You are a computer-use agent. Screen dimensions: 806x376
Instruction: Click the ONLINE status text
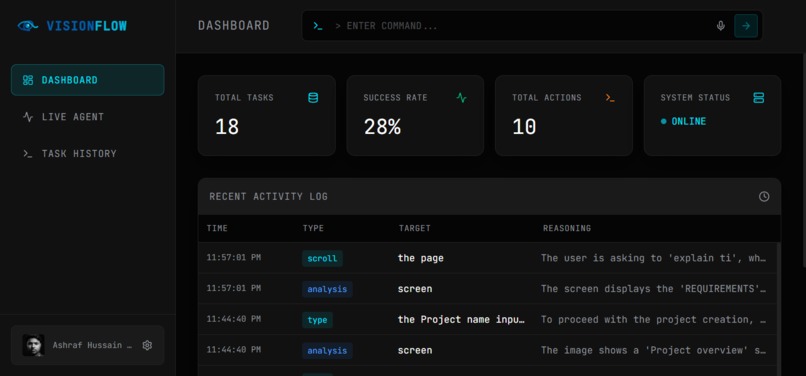[688, 121]
